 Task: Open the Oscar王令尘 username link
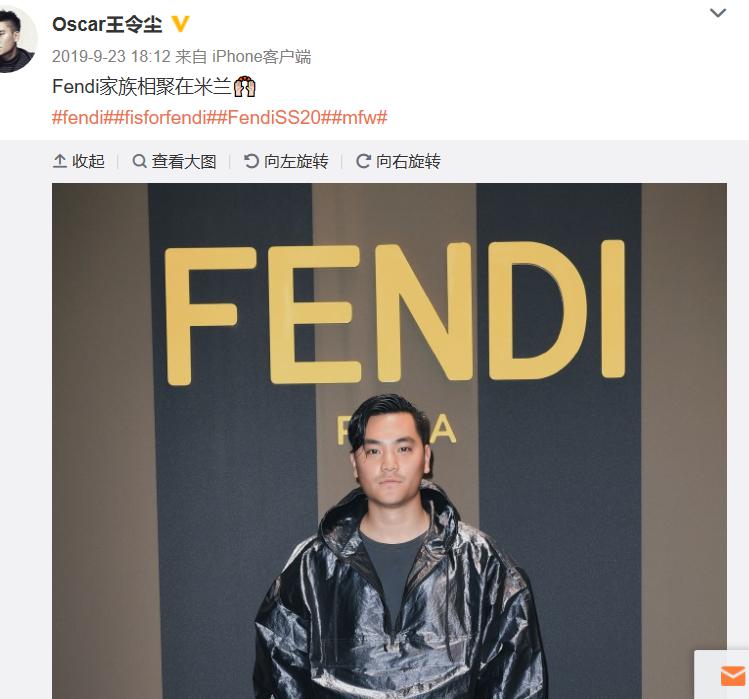pyautogui.click(x=107, y=24)
